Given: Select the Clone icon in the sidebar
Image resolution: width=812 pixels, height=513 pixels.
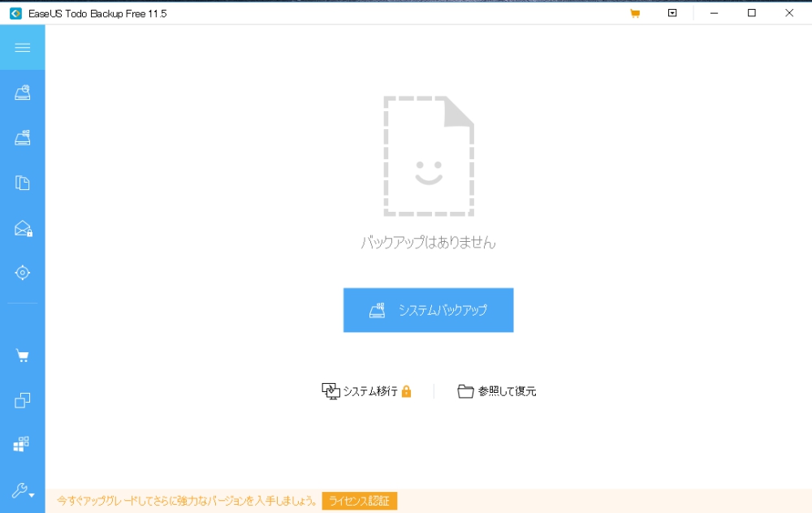Looking at the screenshot, I should click(x=22, y=399).
